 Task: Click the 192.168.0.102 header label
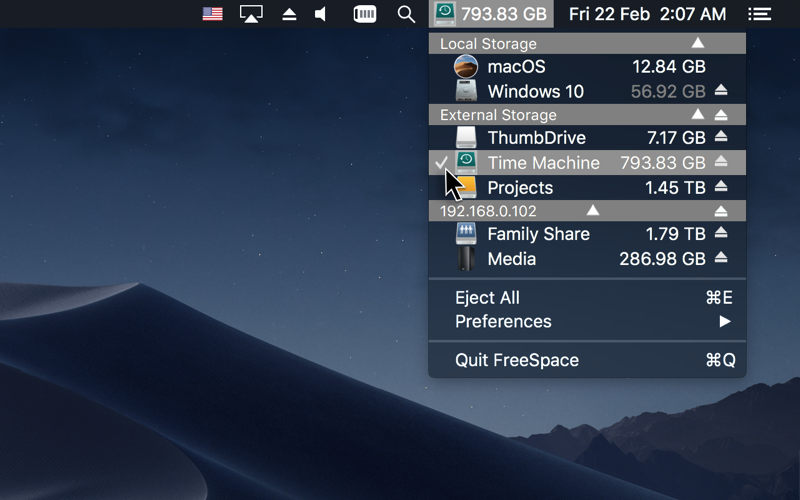tap(488, 211)
